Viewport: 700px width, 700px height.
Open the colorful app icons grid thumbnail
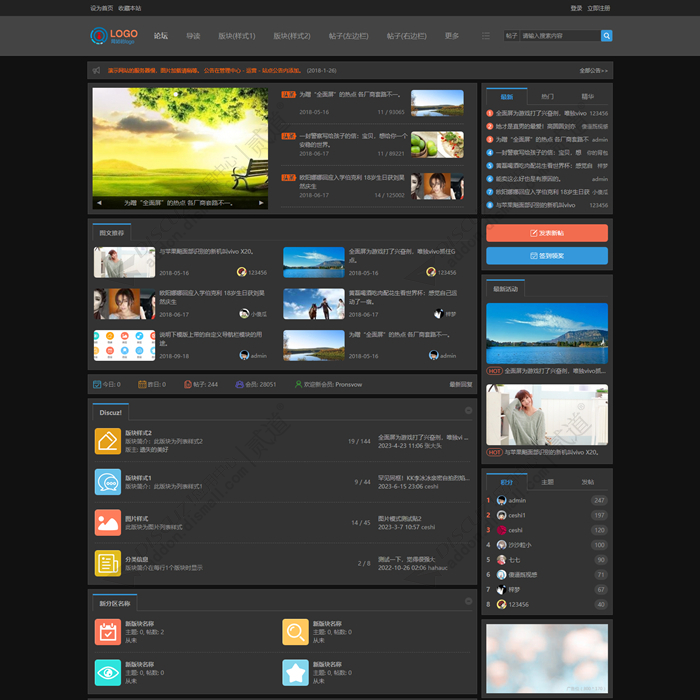(x=125, y=346)
